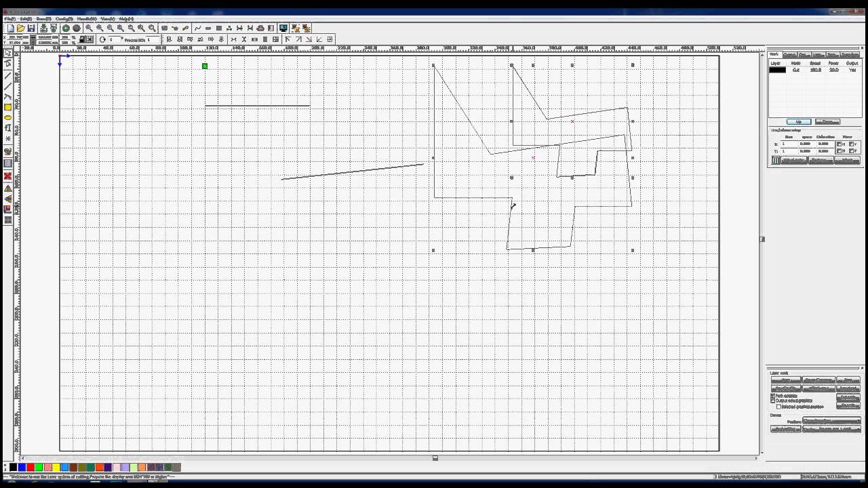Pick the black swatch in bottom palette
This screenshot has width=868, height=488.
click(13, 467)
